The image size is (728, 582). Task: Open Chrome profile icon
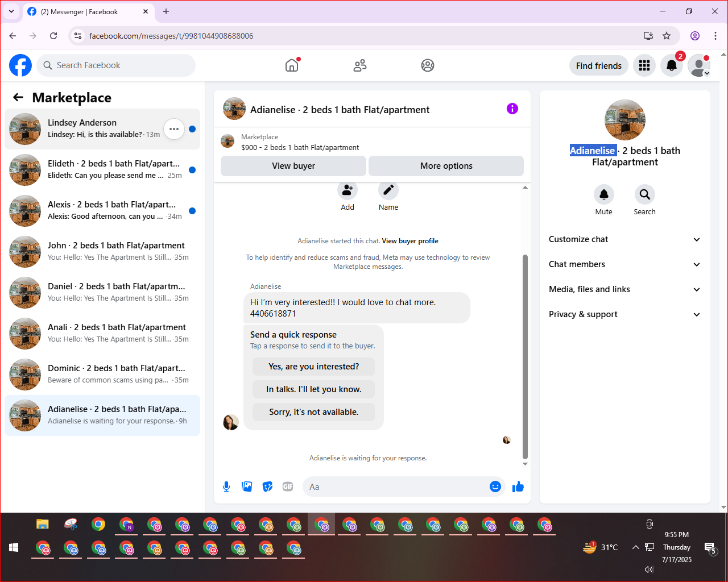(x=695, y=36)
